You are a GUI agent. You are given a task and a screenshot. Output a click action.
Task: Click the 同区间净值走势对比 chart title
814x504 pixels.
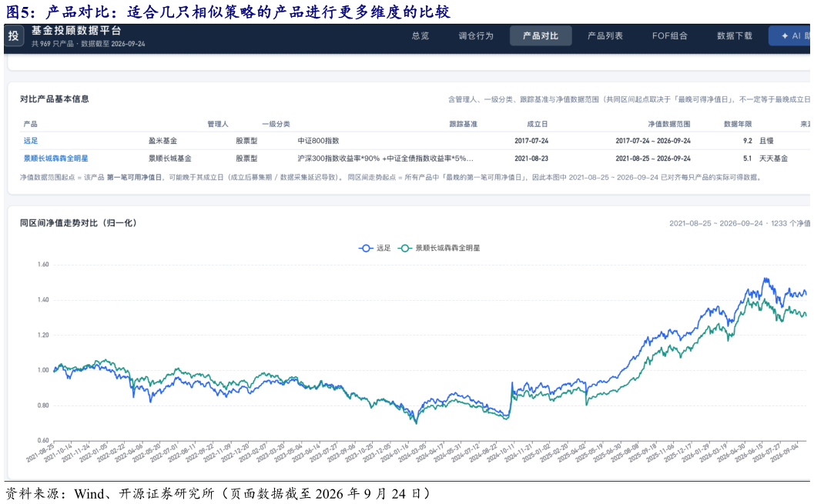tap(79, 223)
